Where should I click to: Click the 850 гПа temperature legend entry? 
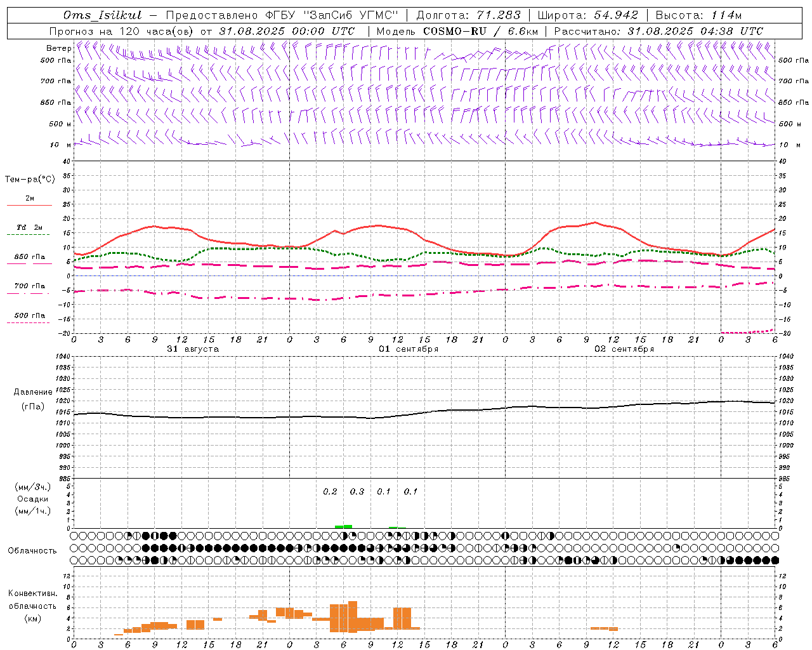click(29, 257)
